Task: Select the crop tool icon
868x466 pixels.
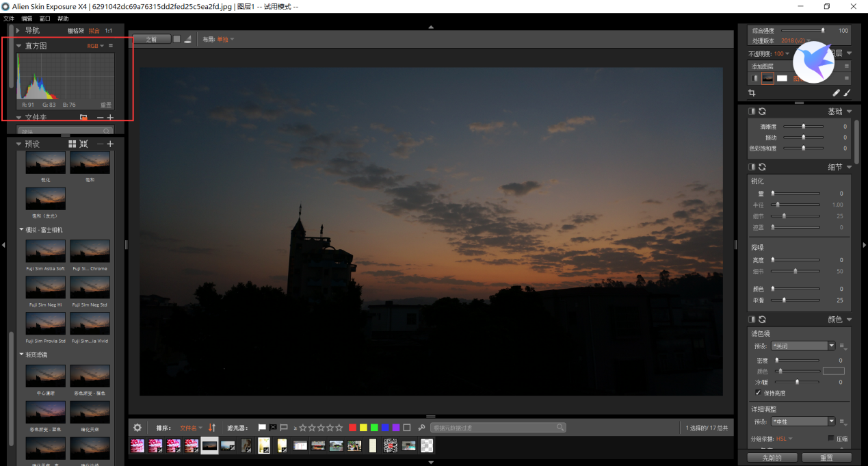Action: [752, 92]
